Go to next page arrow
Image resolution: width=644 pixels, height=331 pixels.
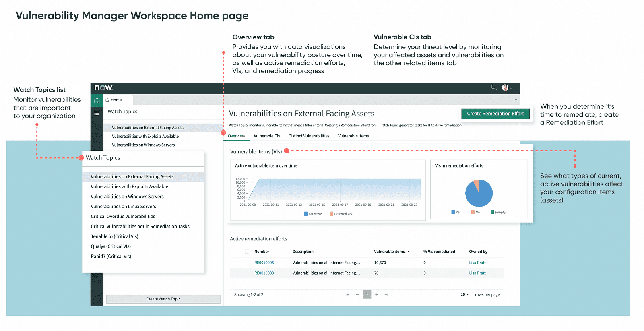coord(377,295)
